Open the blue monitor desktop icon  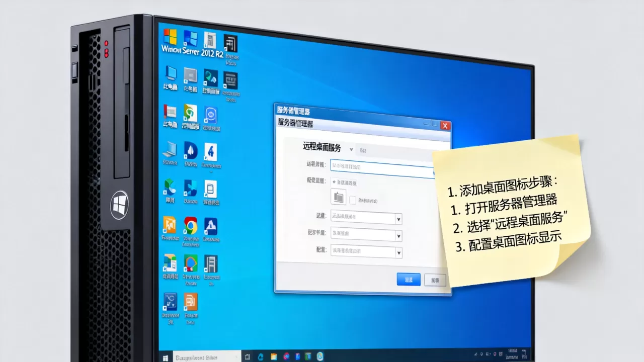tap(171, 74)
